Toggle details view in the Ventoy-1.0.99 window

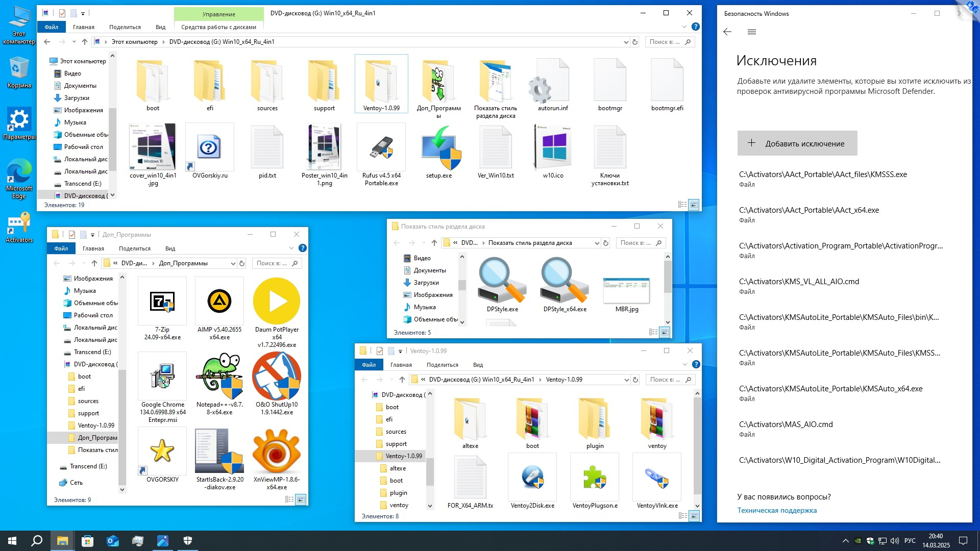pyautogui.click(x=683, y=516)
